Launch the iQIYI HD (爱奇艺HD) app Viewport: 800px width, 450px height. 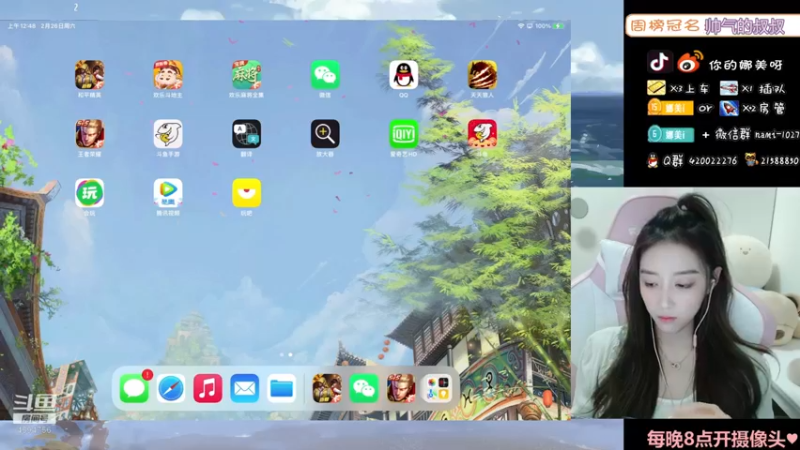pos(404,134)
